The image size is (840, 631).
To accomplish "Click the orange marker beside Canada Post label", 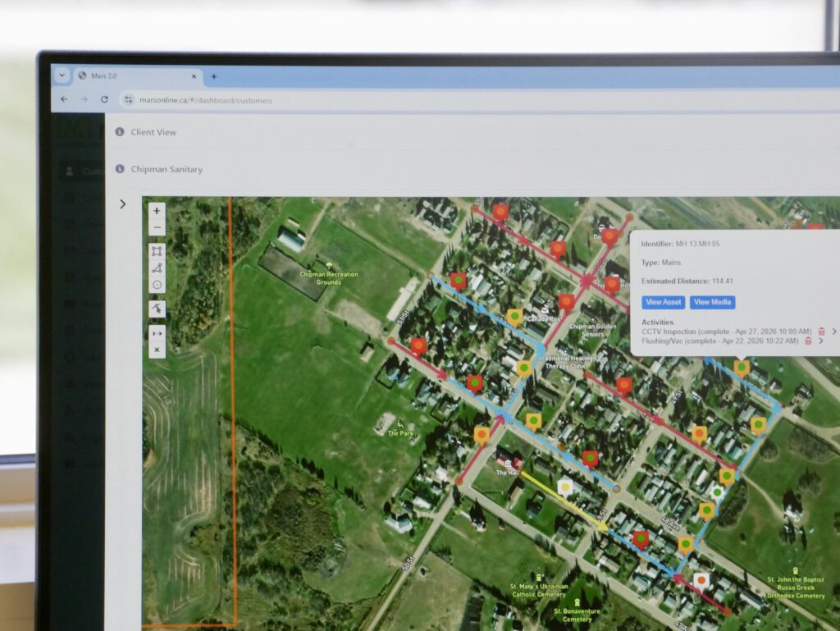I will click(x=515, y=318).
